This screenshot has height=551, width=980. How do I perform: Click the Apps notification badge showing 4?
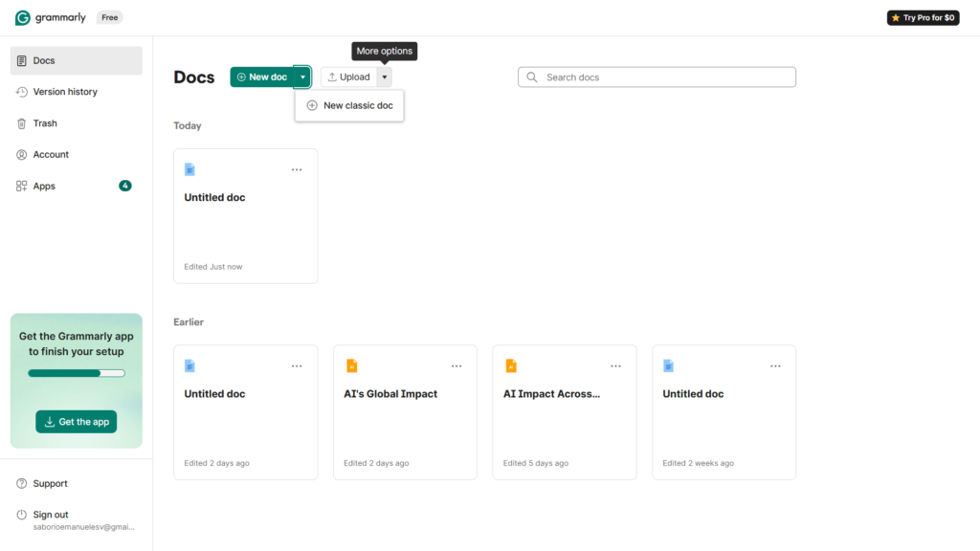(x=125, y=186)
